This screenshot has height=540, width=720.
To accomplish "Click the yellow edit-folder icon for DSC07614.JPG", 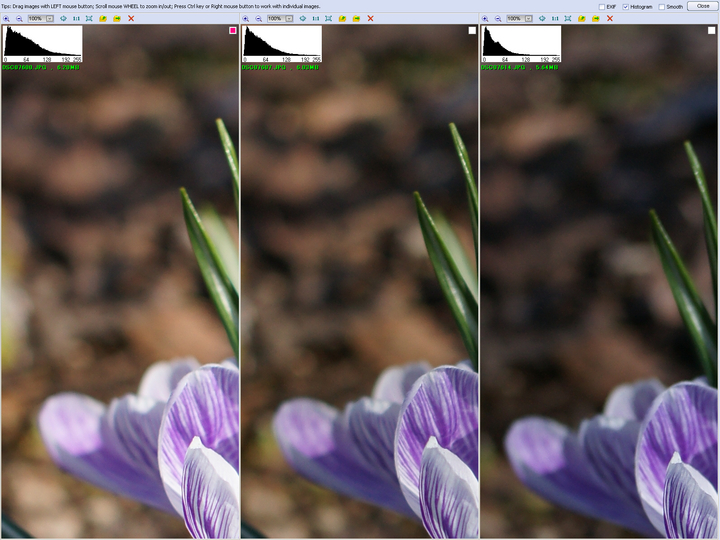I will click(581, 18).
